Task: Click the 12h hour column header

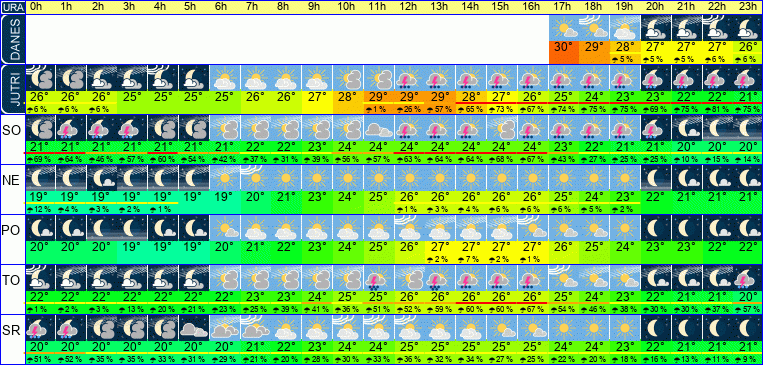Action: (410, 7)
